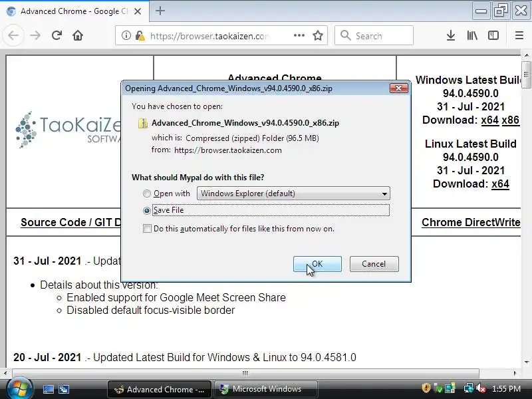Click the Search input box
Viewport: 532px width, 399px height.
pos(374,35)
